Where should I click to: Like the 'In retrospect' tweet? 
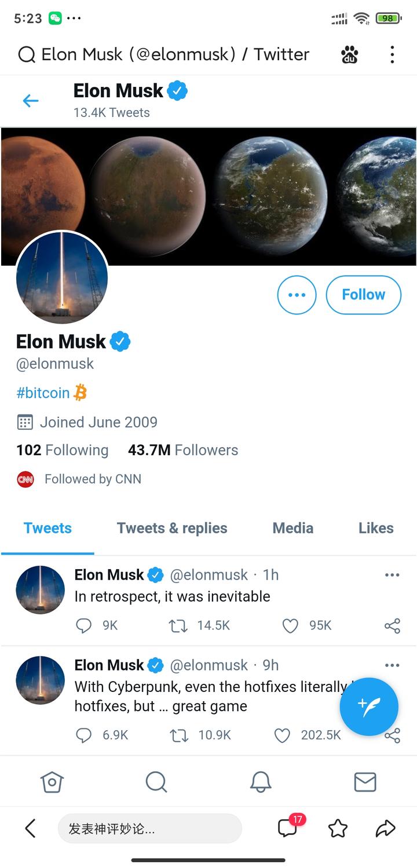(290, 625)
